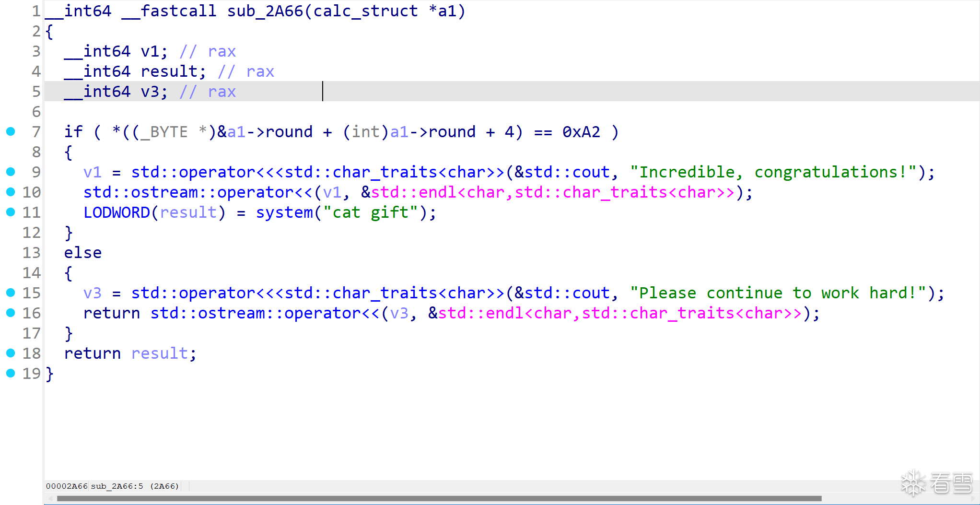Viewport: 980px width, 505px height.
Task: Select the "cat gift" string literal
Action: click(x=371, y=212)
